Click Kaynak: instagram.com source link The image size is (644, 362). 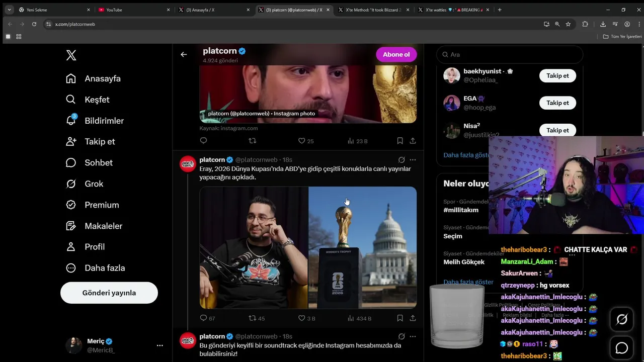tap(228, 128)
